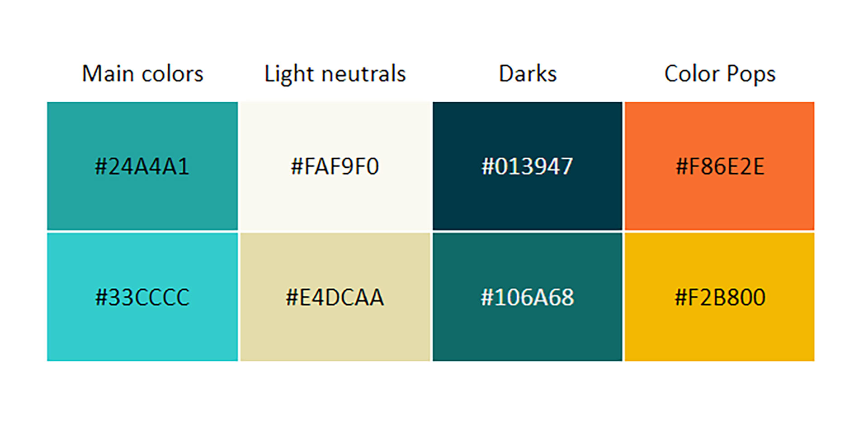Click the "Light neutrals" heading
Screen dimensions: 868x425
pos(335,74)
